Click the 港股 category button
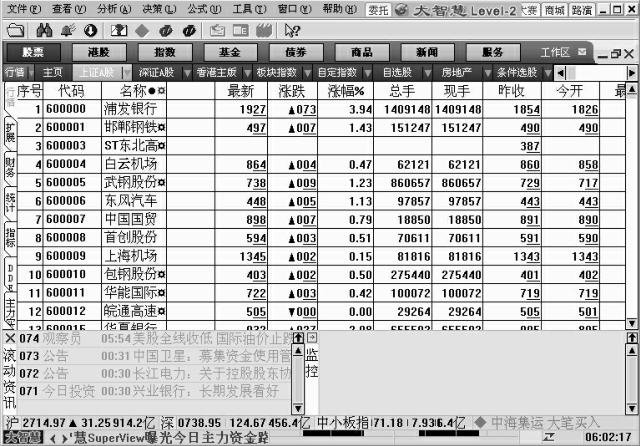640x446 pixels. pos(99,52)
